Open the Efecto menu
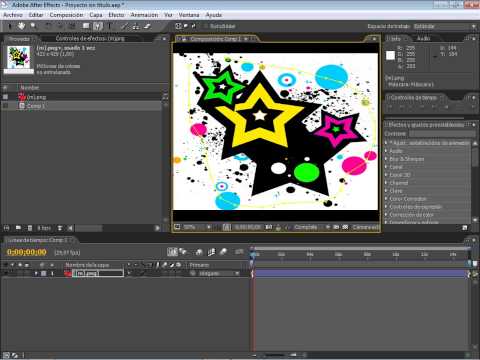 (116, 15)
